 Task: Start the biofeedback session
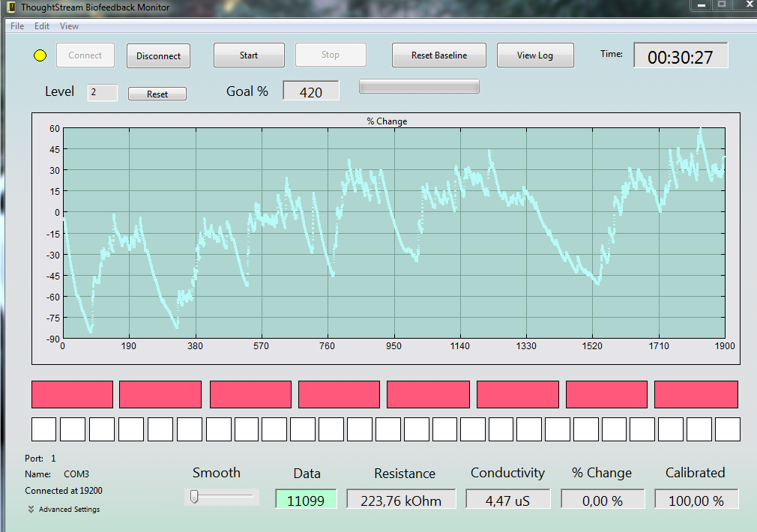249,55
